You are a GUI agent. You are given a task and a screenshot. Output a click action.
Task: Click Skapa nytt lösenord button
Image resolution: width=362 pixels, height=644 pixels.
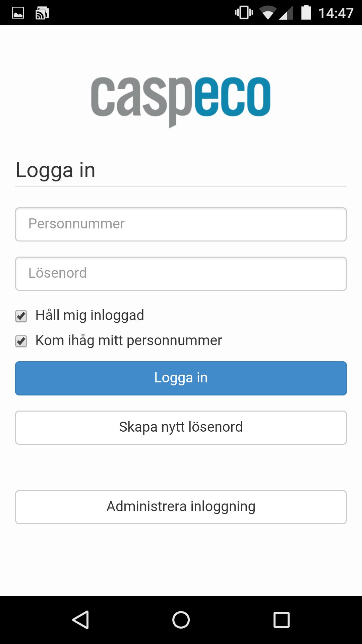[x=181, y=428]
